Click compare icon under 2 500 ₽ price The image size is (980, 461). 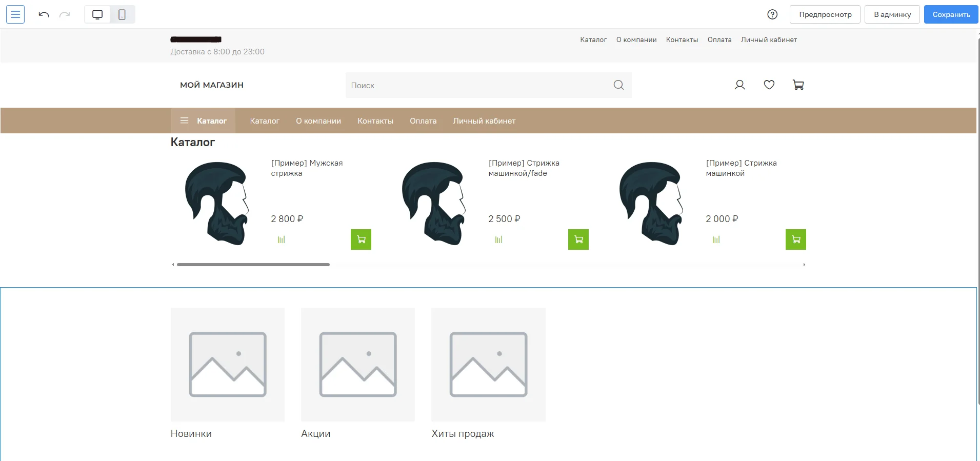[x=498, y=239]
